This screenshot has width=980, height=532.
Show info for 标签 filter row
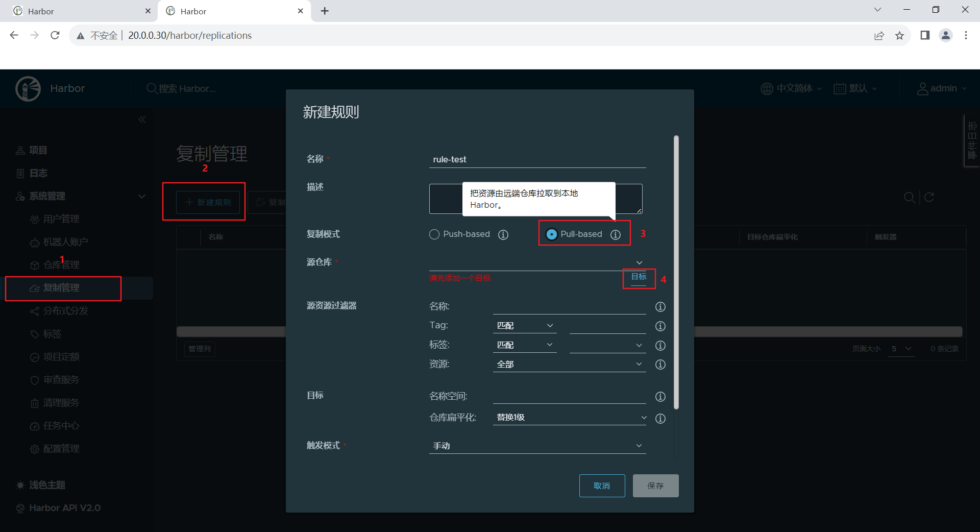tap(660, 346)
